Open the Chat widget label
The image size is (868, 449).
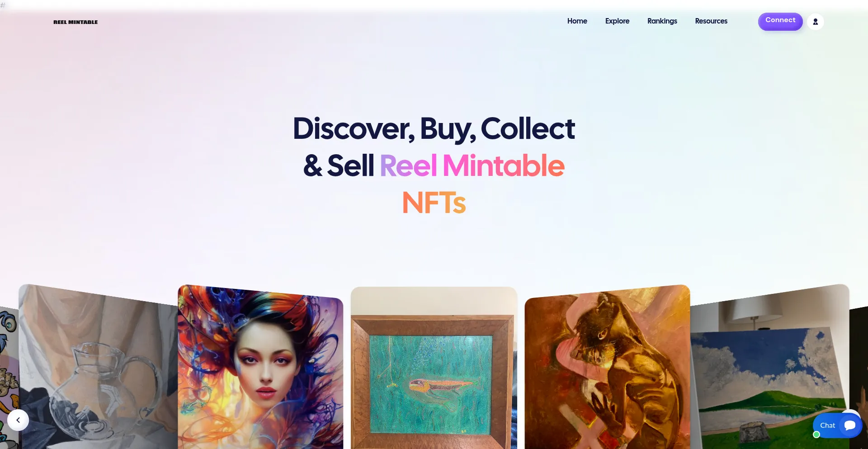(827, 425)
